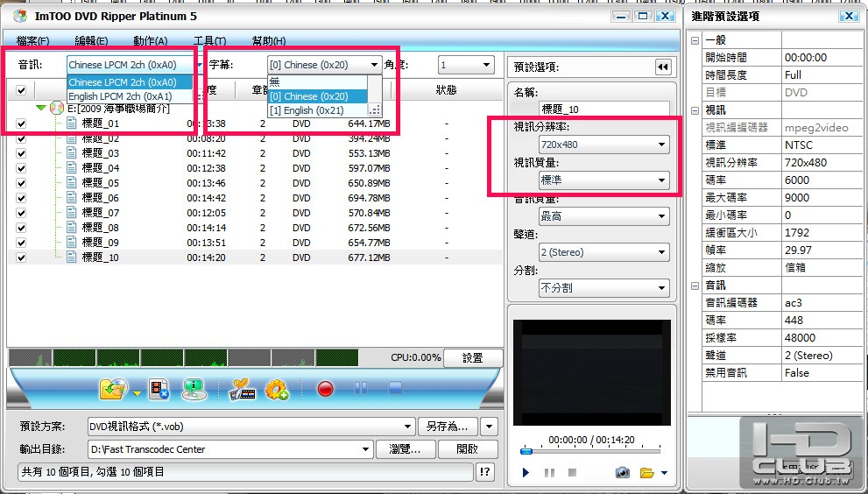Uncheck the 標題_04 checkbox
Viewport: 868px width, 494px height.
pos(21,168)
